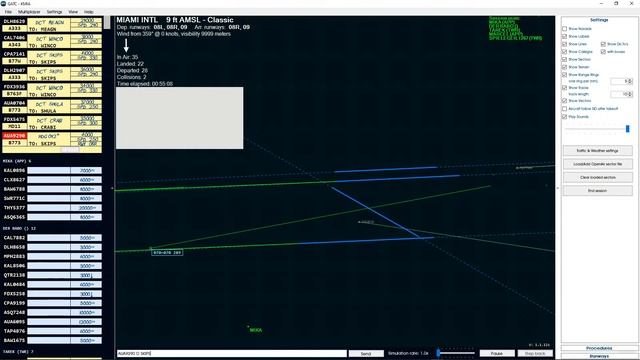Toggle the Show Sectors checkbox
This screenshot has height=360, width=640.
point(564,60)
